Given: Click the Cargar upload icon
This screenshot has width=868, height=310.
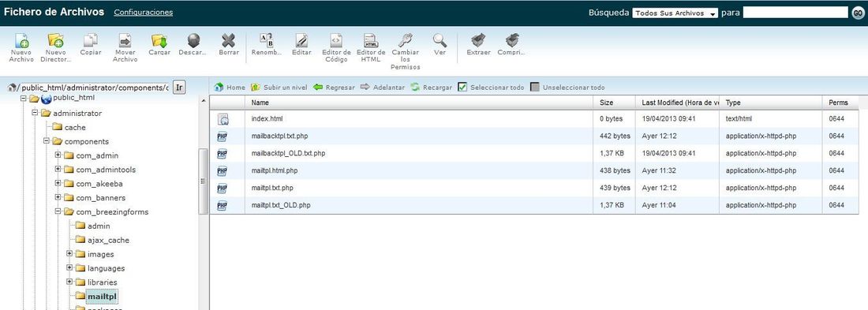Looking at the screenshot, I should 159,41.
